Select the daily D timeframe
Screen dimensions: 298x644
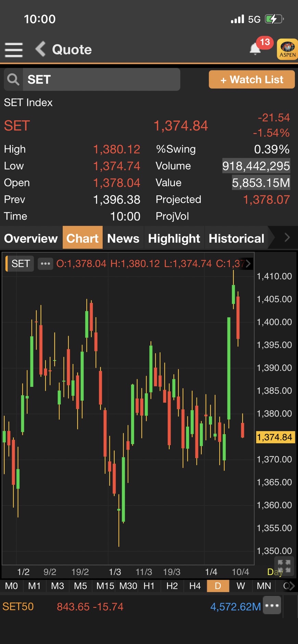218,586
